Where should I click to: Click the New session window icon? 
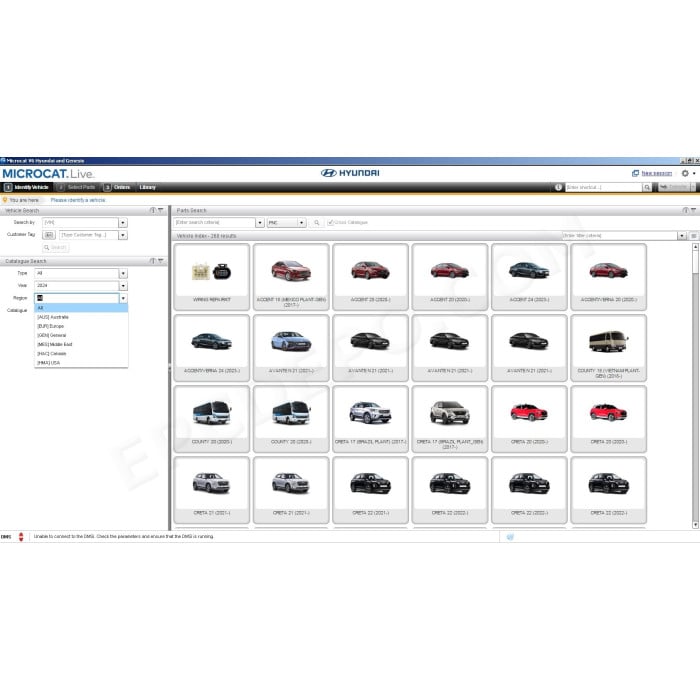tap(635, 173)
